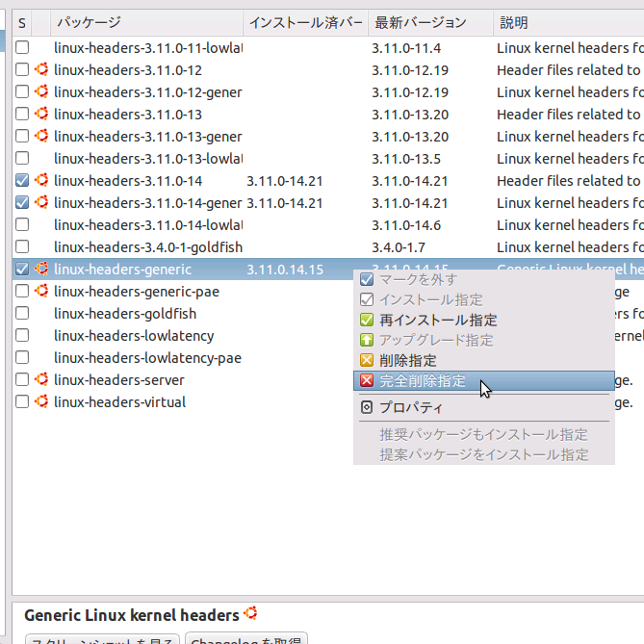644x644 pixels.
Task: Toggle checkbox for linux-headers-3.11.0-12
Action: 22,70
